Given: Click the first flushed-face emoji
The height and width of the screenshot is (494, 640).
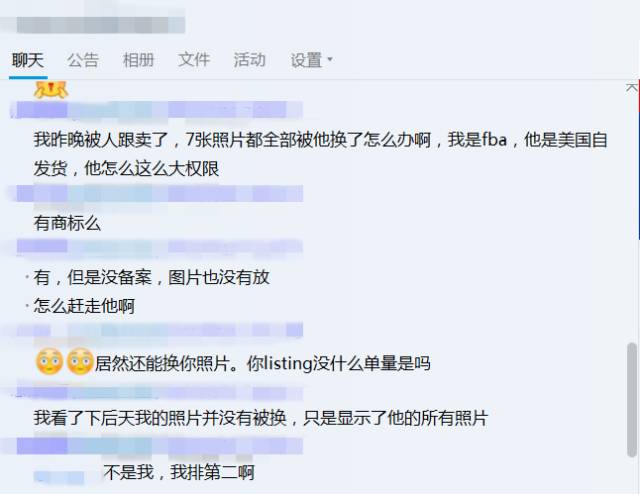Looking at the screenshot, I should click(x=50, y=362).
